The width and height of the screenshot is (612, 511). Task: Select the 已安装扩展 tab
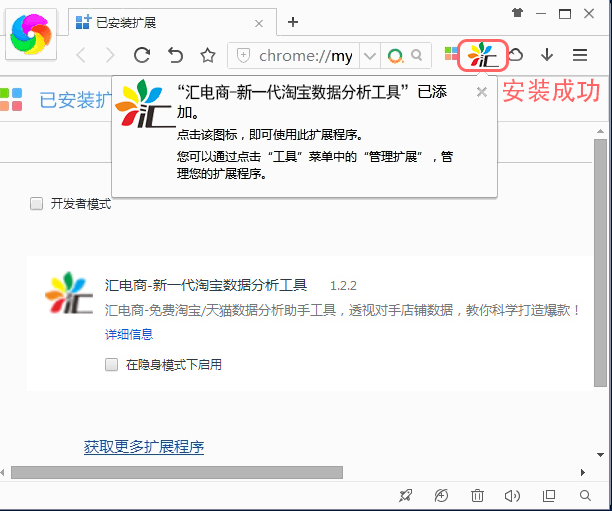pos(172,22)
